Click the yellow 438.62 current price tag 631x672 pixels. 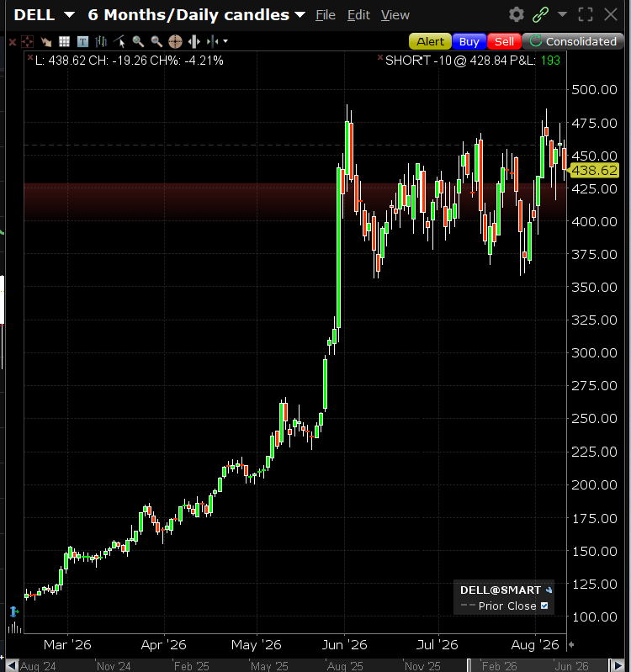594,171
